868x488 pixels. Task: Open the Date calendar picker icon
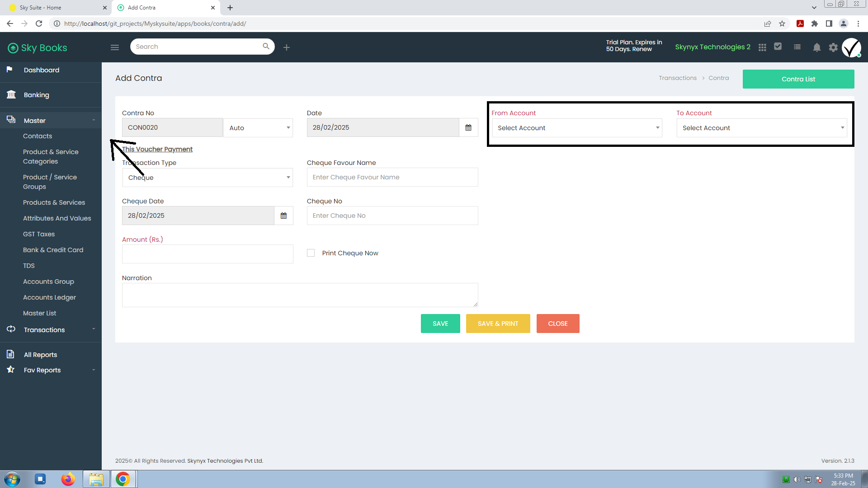click(x=468, y=127)
